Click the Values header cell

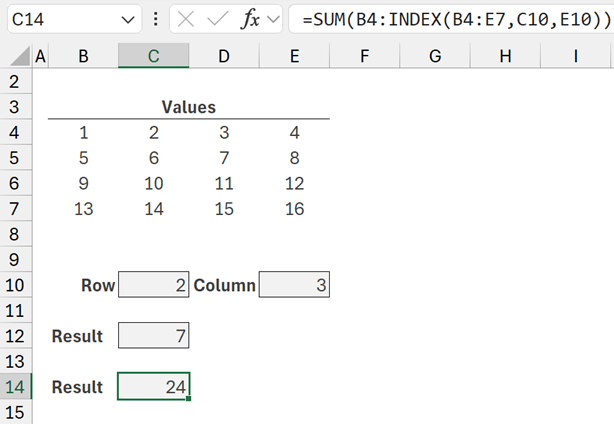coord(188,107)
